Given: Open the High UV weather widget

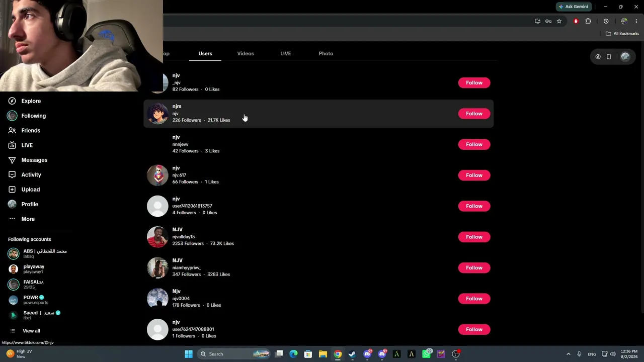Looking at the screenshot, I should pos(19,354).
